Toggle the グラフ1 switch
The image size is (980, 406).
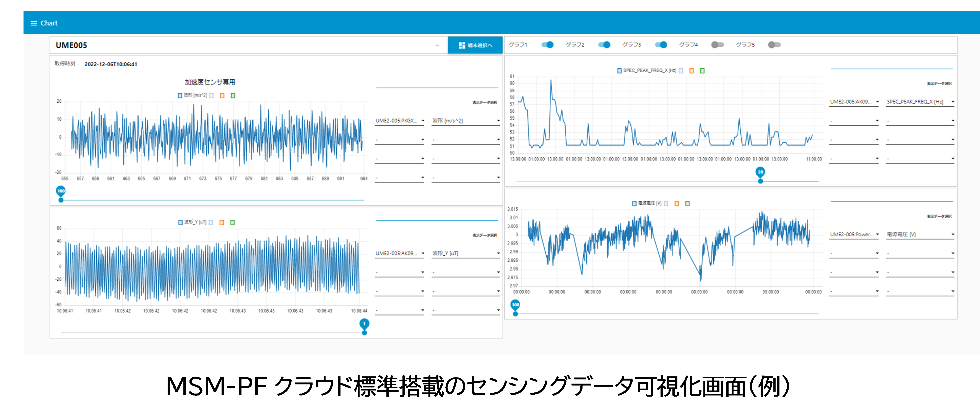point(547,45)
